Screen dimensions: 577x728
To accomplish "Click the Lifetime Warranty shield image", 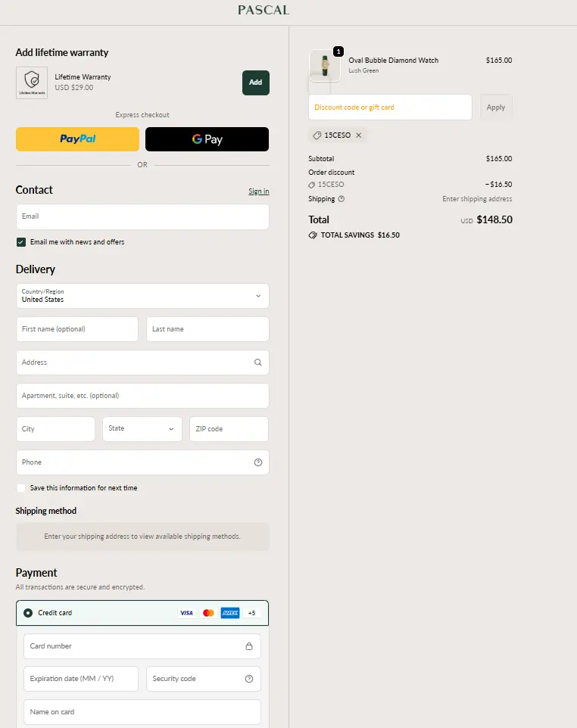I will (x=32, y=82).
